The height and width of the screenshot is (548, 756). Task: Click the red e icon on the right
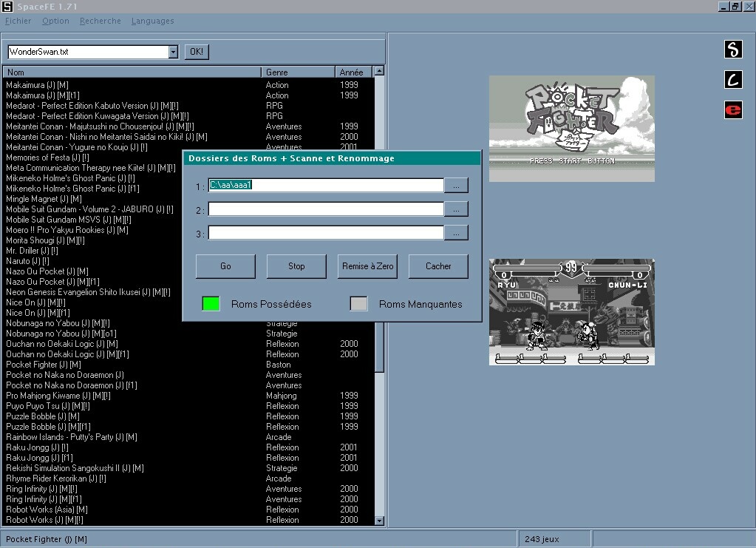[733, 110]
